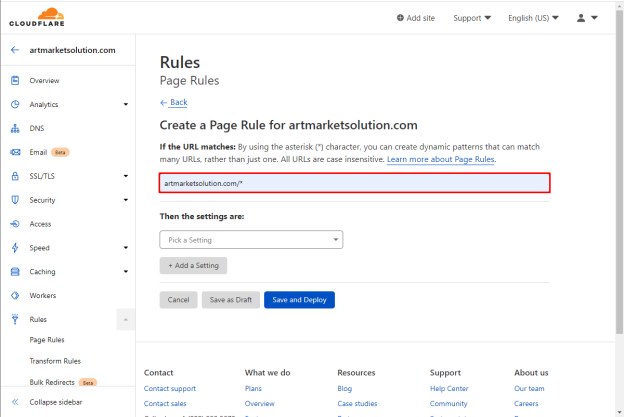The height and width of the screenshot is (417, 624).
Task: Click the Add site plus icon
Action: pyautogui.click(x=400, y=18)
